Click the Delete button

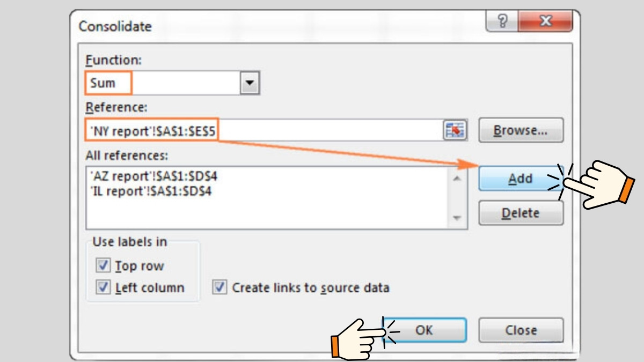[x=521, y=213]
